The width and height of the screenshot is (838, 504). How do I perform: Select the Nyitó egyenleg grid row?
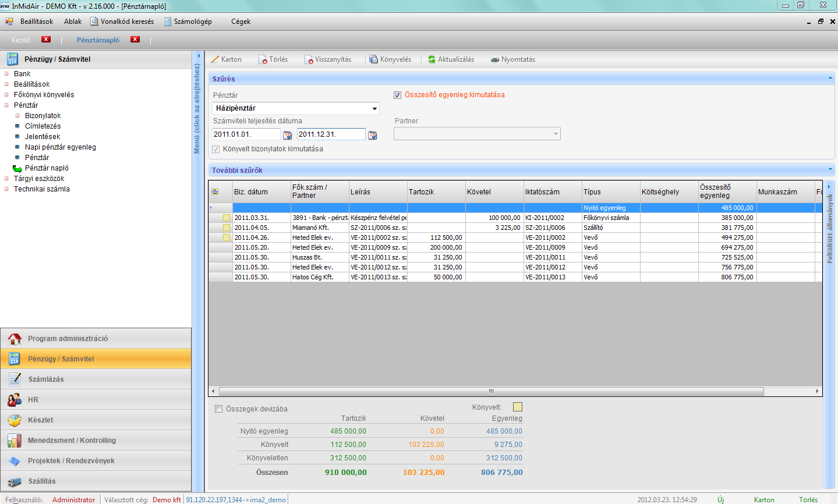pos(515,208)
